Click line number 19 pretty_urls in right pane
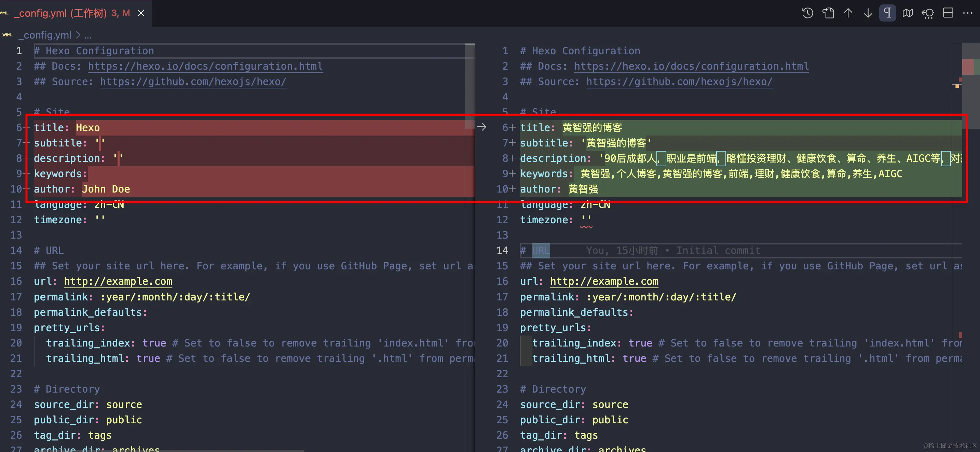The height and width of the screenshot is (452, 980). pyautogui.click(x=502, y=328)
